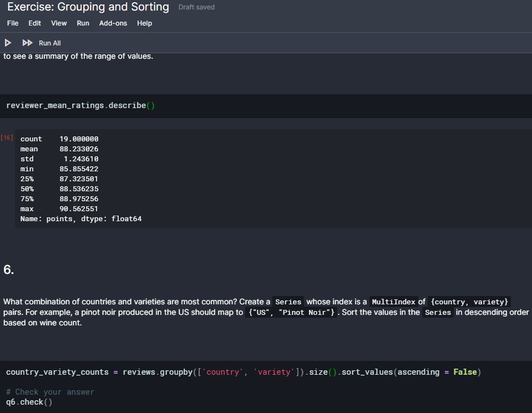Click the Run All label
The height and width of the screenshot is (413, 532).
pyautogui.click(x=49, y=43)
